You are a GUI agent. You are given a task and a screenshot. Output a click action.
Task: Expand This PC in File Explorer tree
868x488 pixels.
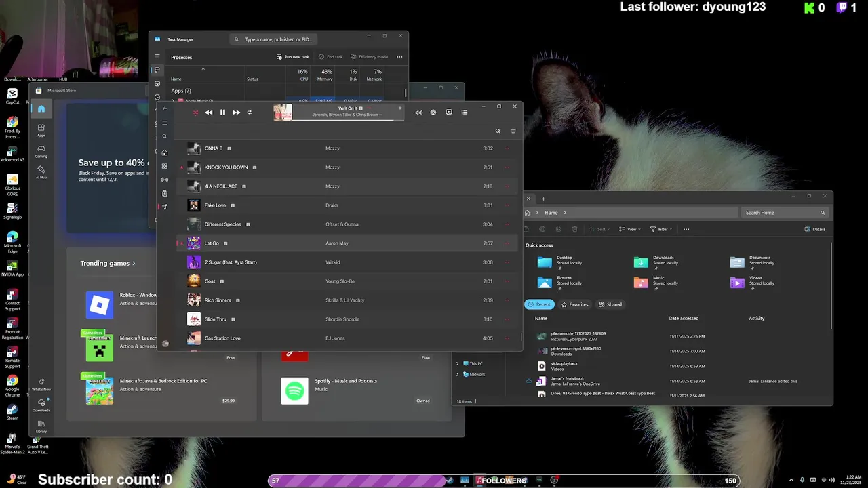tap(457, 363)
